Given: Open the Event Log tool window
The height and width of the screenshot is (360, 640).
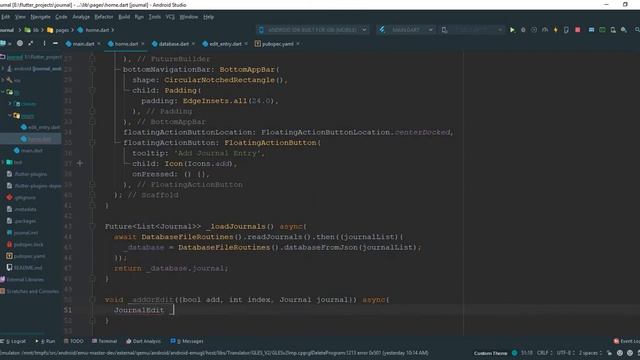Looking at the screenshot, I should (627, 341).
